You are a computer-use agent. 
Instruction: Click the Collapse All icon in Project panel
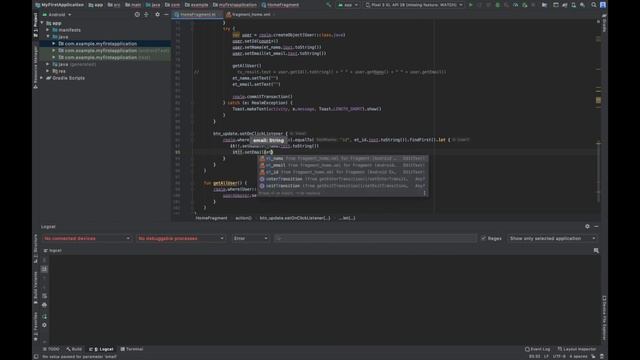pos(146,14)
